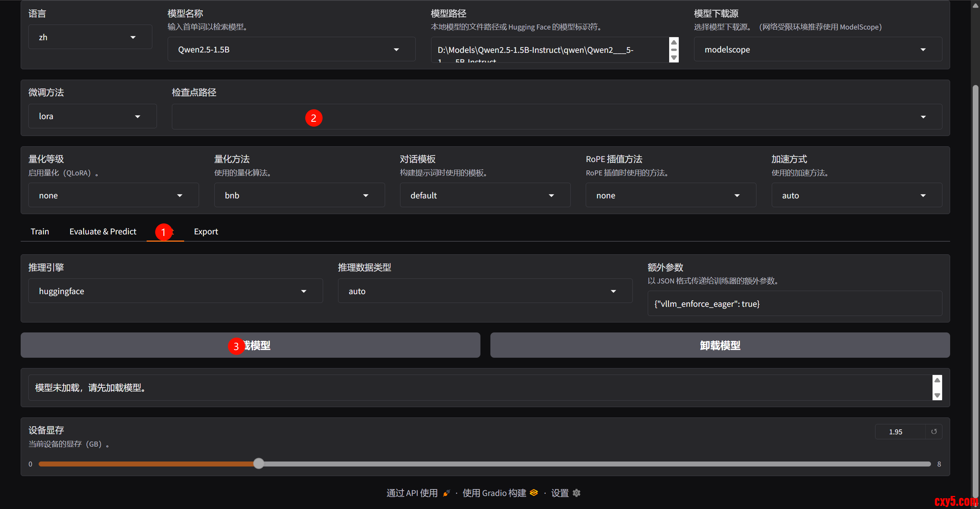Click the Gradio logo icon in footer
The width and height of the screenshot is (980, 509).
pyautogui.click(x=534, y=493)
